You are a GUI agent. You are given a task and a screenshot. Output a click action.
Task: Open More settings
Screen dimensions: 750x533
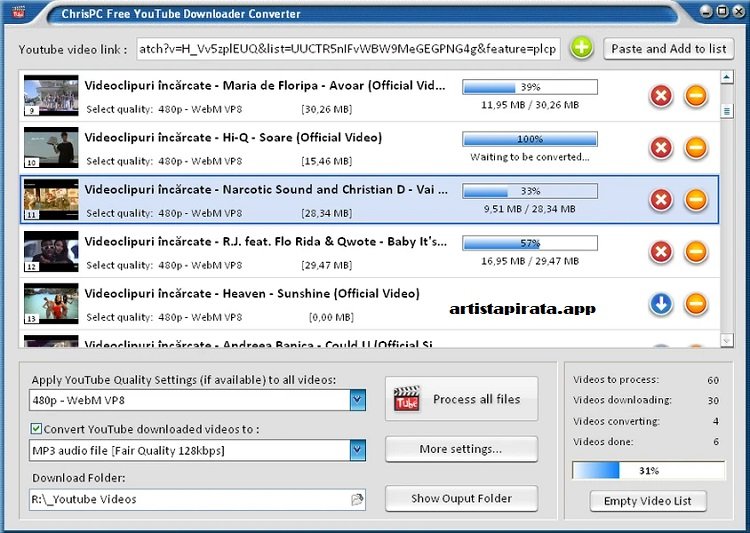pos(462,449)
